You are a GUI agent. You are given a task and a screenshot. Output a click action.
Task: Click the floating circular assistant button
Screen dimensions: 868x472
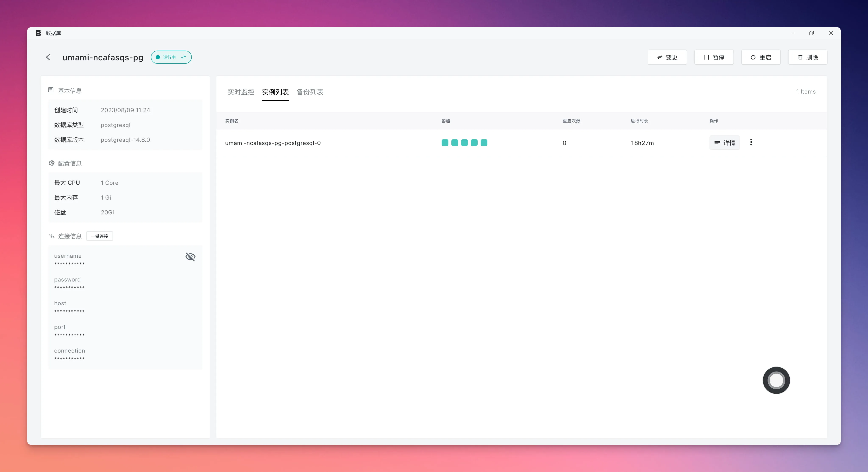point(776,380)
